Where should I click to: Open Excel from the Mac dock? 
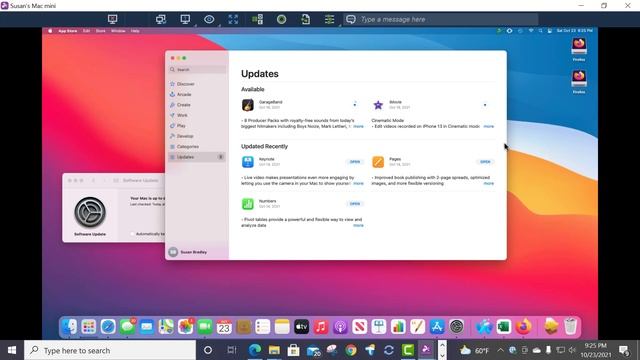click(x=504, y=327)
